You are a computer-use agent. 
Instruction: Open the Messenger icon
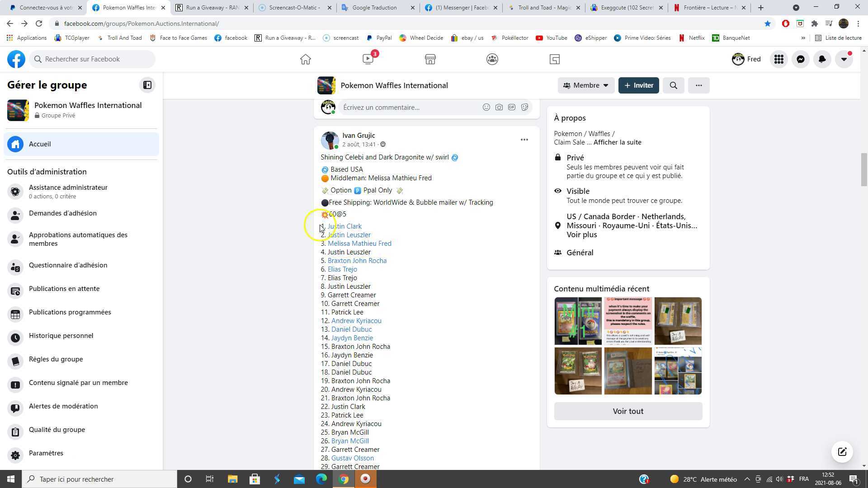click(x=800, y=59)
